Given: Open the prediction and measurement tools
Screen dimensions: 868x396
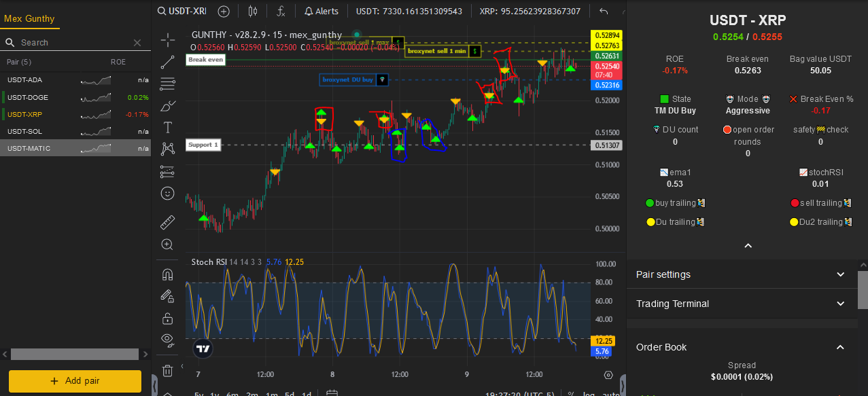Looking at the screenshot, I should [167, 172].
